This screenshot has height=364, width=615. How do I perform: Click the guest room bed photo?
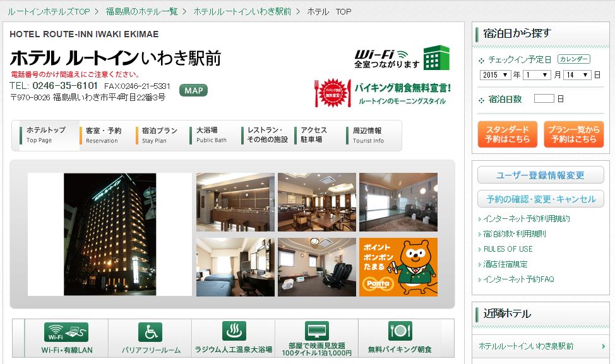pos(236,267)
